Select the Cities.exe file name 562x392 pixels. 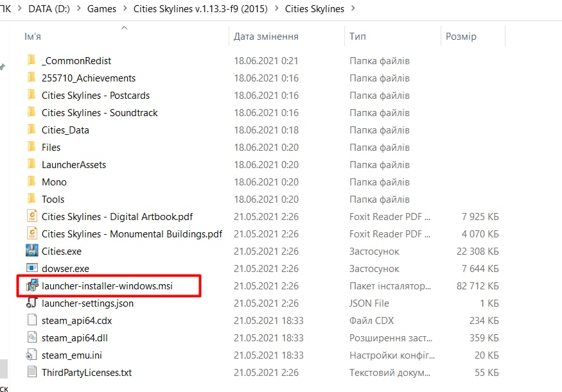click(62, 251)
